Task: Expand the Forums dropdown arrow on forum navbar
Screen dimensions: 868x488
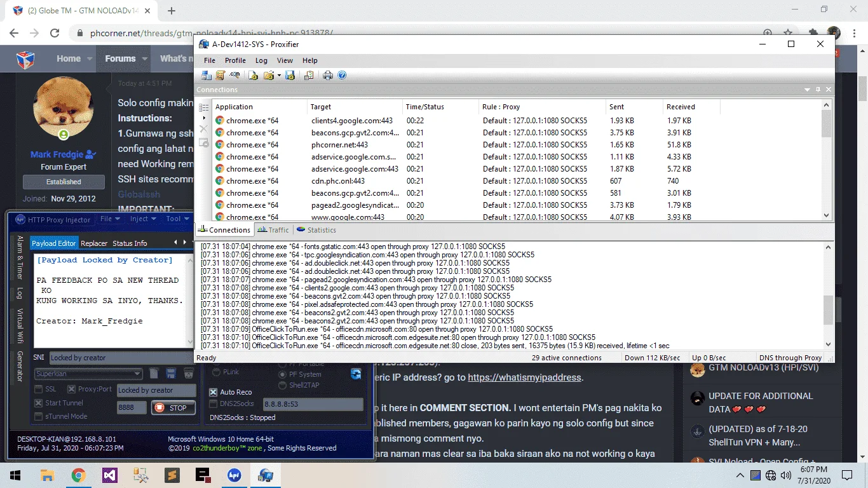Action: pos(145,58)
